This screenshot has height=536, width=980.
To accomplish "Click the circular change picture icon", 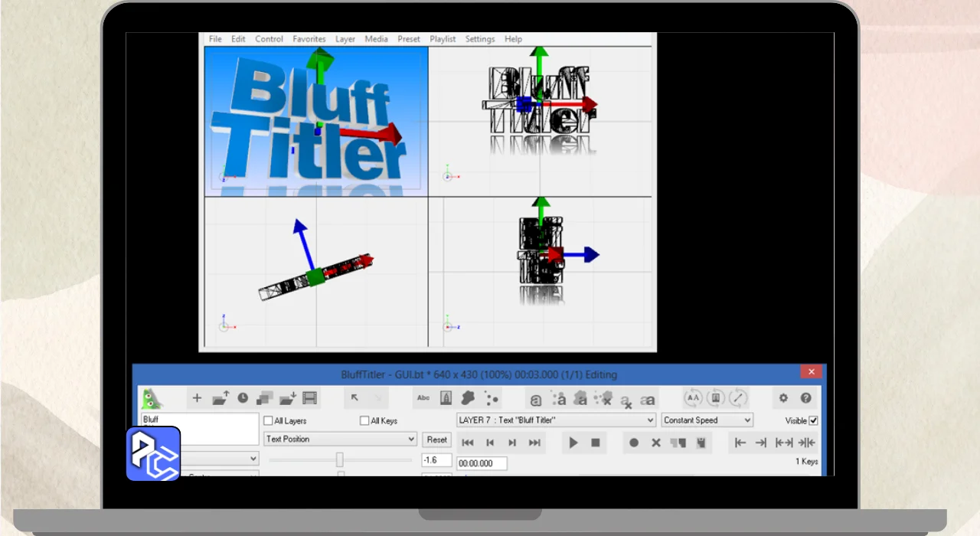I will (716, 398).
